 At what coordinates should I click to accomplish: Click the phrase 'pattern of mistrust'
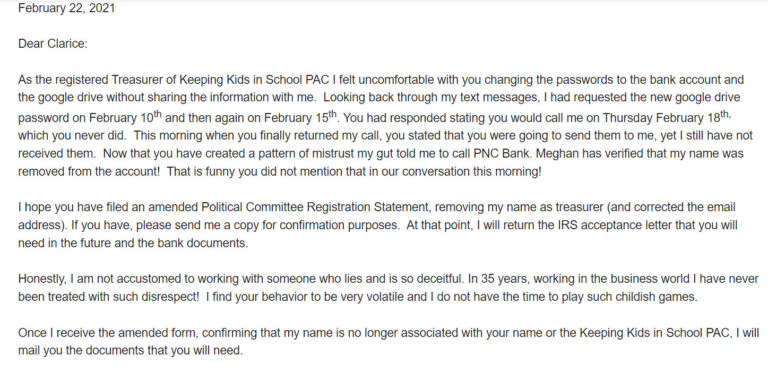click(291, 153)
